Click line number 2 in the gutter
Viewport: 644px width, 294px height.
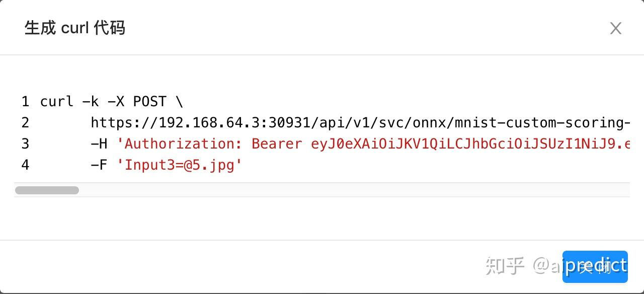click(x=25, y=123)
